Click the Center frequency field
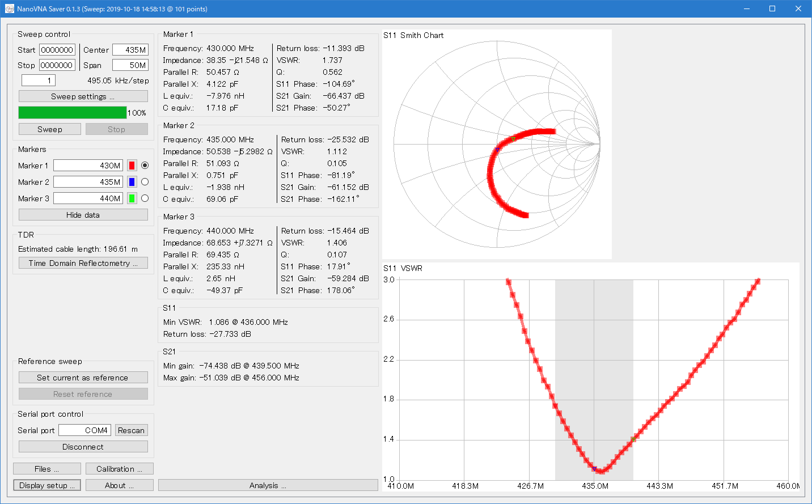The height and width of the screenshot is (504, 812). pyautogui.click(x=130, y=50)
